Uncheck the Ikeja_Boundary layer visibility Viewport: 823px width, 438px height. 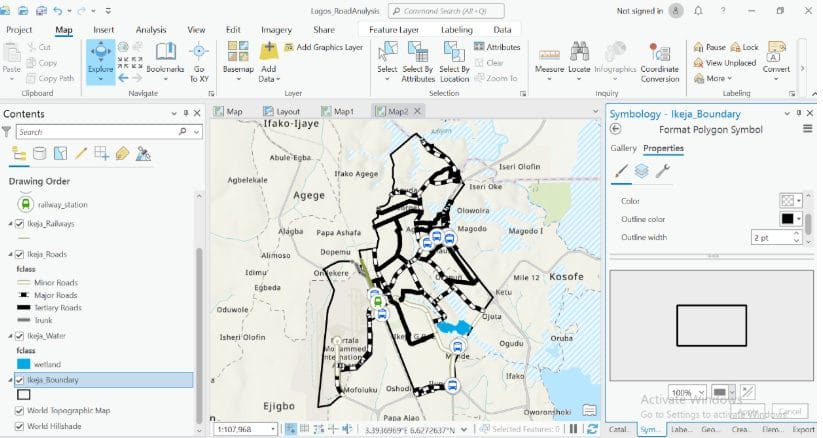click(21, 380)
